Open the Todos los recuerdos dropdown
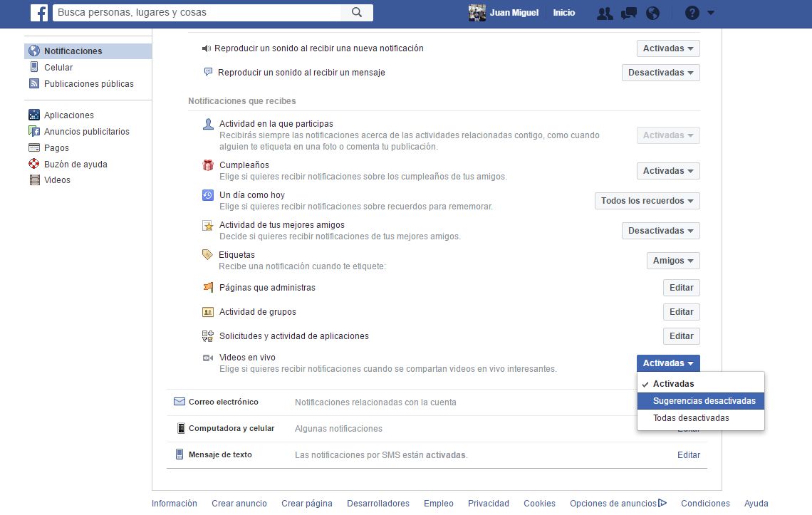This screenshot has height=515, width=812. 647,201
